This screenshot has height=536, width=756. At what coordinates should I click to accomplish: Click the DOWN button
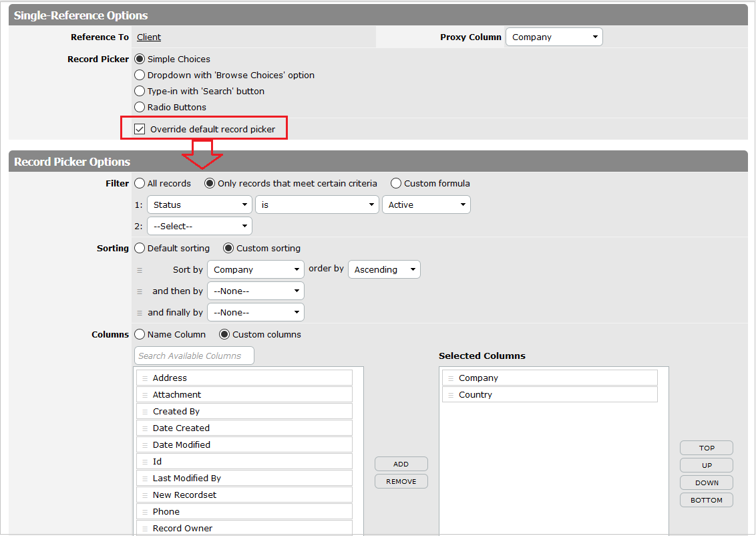coord(707,483)
